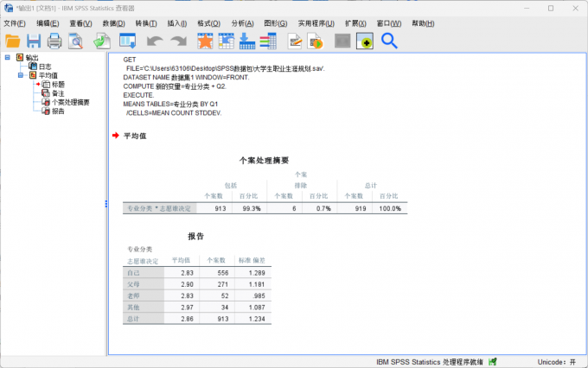Click the Undo arrow icon
This screenshot has width=588, height=368.
tap(155, 41)
